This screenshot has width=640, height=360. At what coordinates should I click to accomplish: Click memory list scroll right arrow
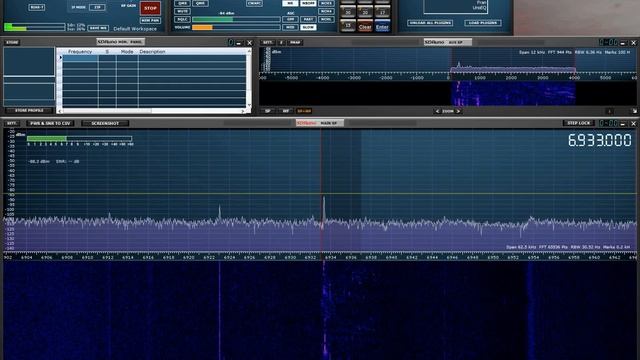click(243, 111)
